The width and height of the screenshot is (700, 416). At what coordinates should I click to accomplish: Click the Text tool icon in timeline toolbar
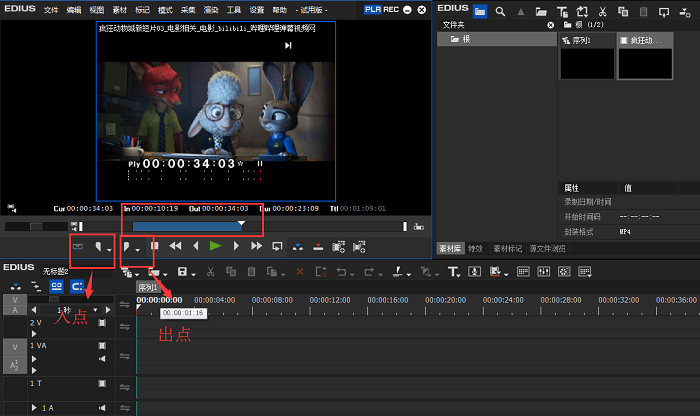pyautogui.click(x=452, y=271)
